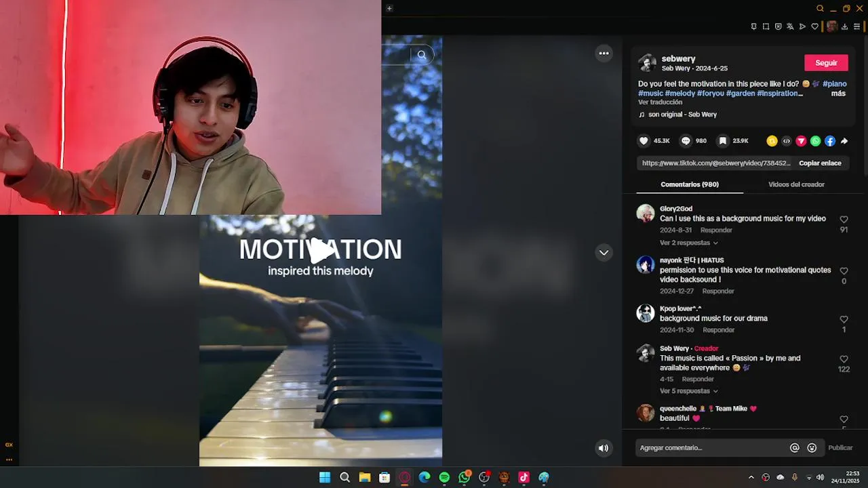This screenshot has width=868, height=488.
Task: Click the pin icon in browser toolbar
Action: tap(753, 26)
